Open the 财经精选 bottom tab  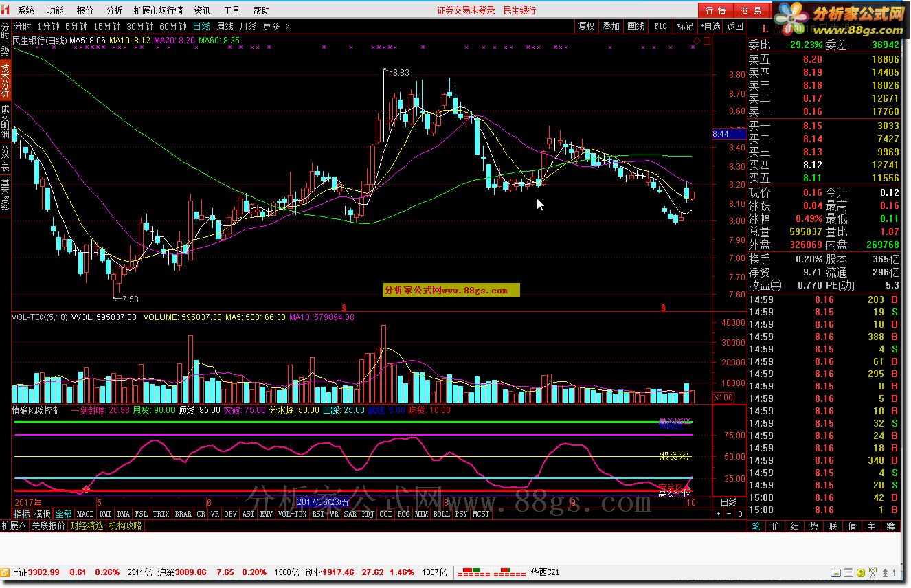pyautogui.click(x=87, y=525)
